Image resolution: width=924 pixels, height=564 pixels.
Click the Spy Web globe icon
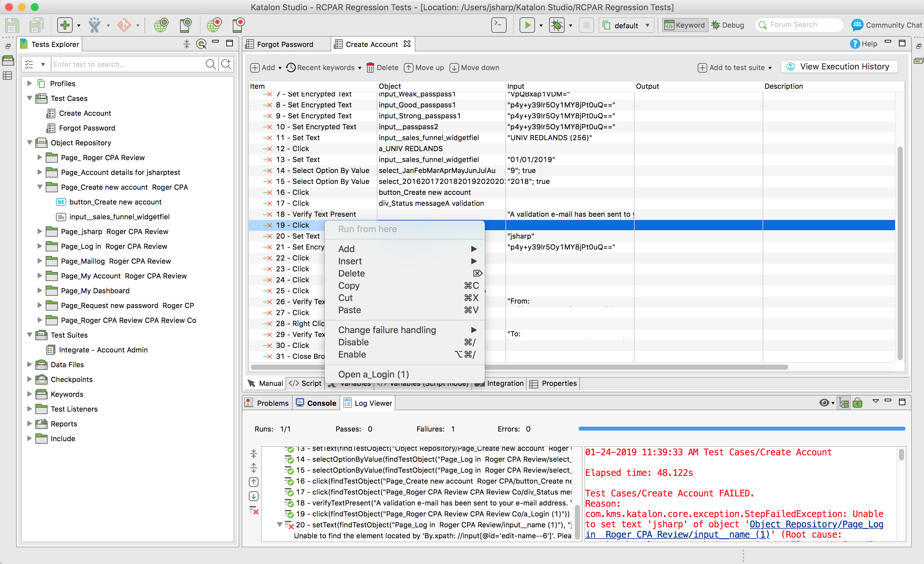tap(161, 25)
